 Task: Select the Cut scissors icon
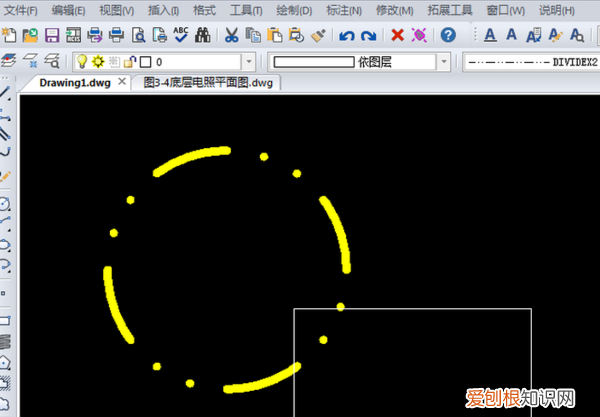point(231,35)
